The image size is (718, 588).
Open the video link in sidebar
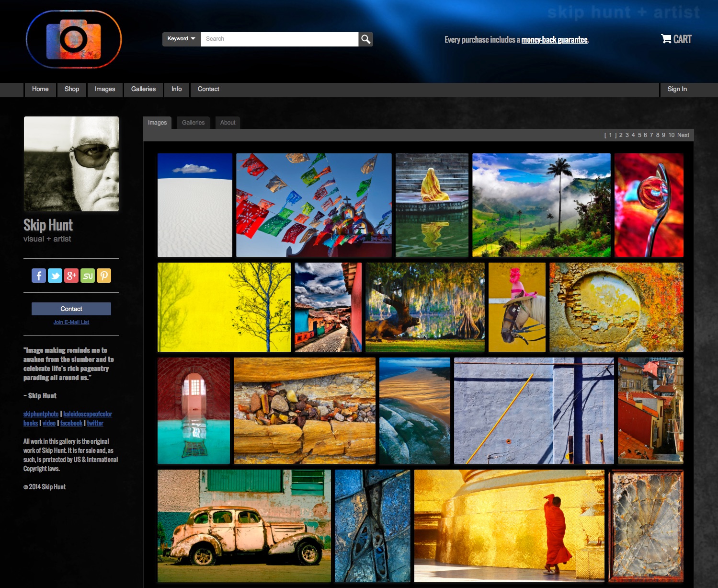coord(49,423)
